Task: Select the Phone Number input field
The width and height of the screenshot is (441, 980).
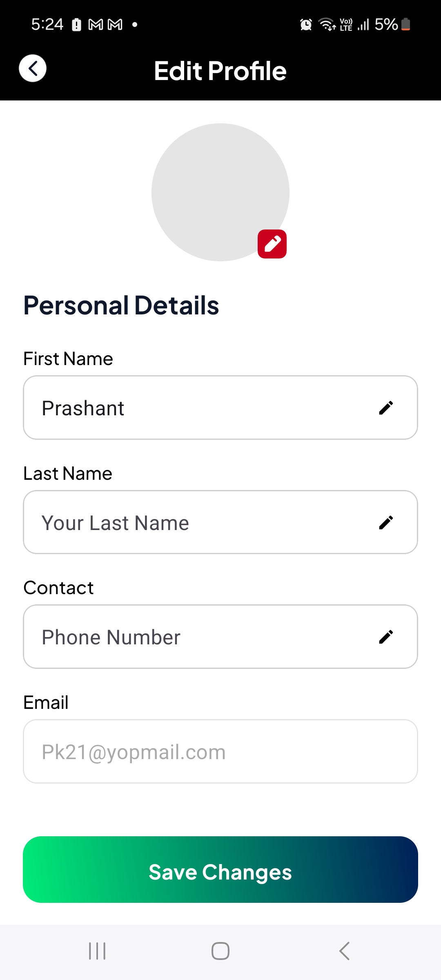Action: tap(220, 637)
